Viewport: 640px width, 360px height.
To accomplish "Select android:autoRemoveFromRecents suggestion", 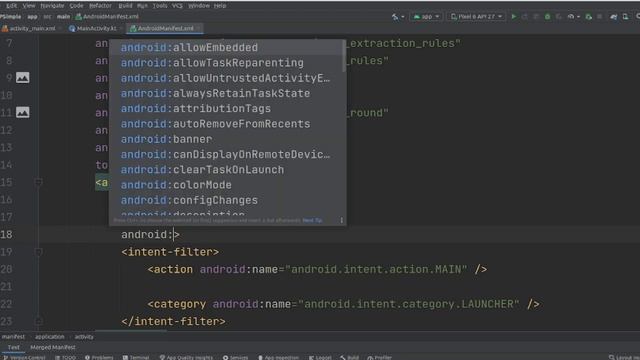I will [227, 124].
